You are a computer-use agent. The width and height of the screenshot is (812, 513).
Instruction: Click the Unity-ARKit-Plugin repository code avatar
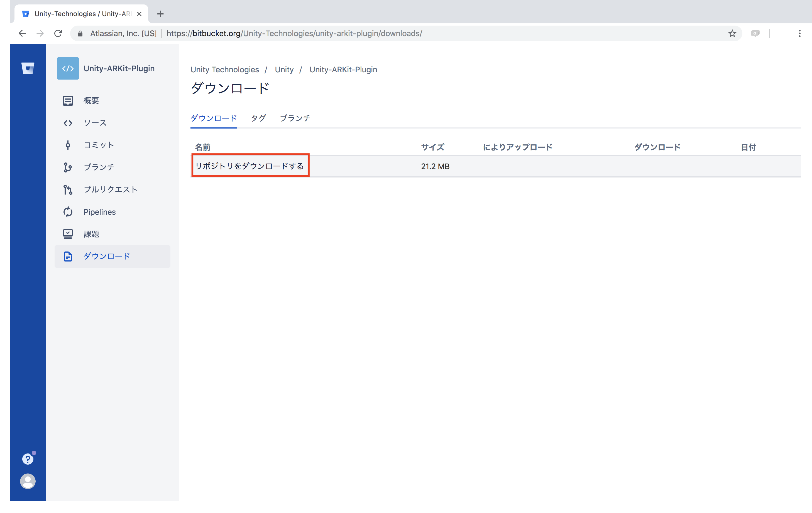68,68
